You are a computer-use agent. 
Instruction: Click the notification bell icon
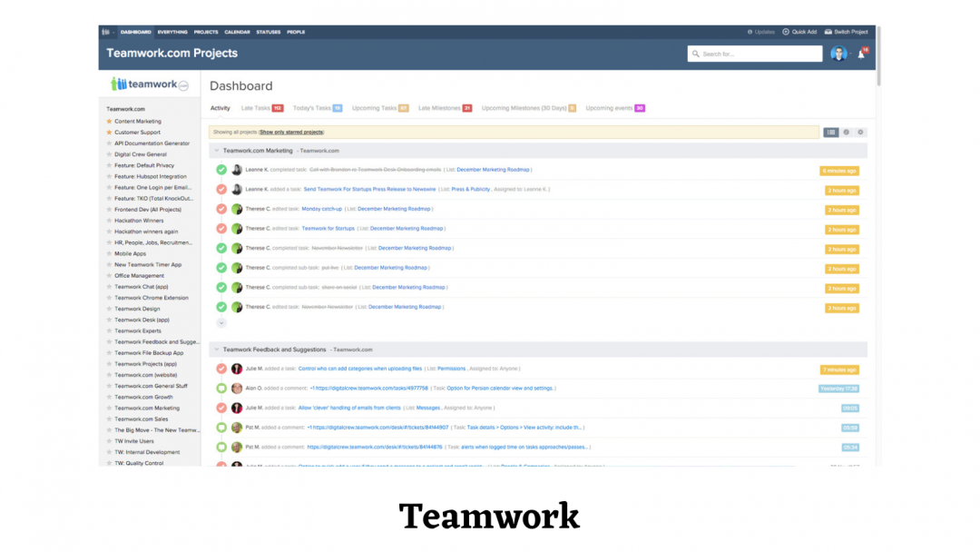859,54
